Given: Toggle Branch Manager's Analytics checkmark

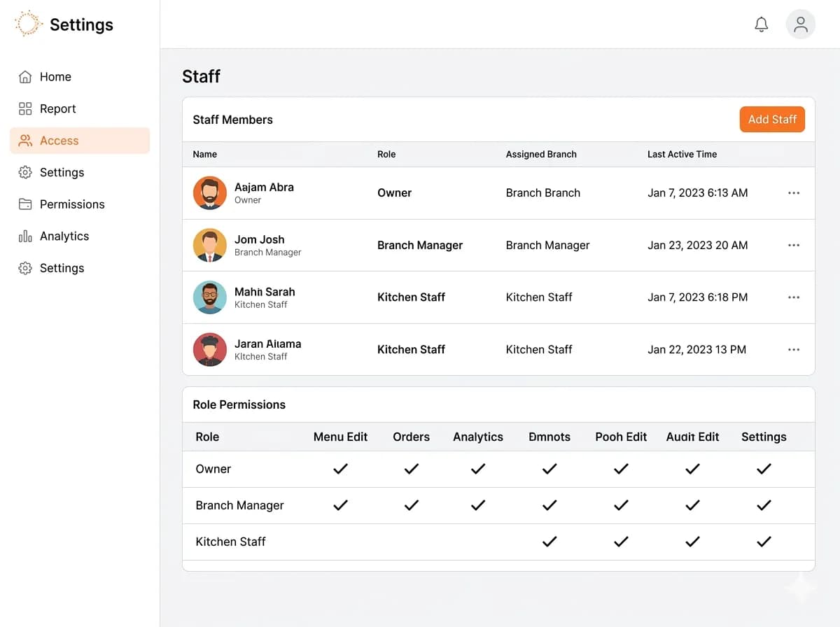Looking at the screenshot, I should click(x=478, y=505).
